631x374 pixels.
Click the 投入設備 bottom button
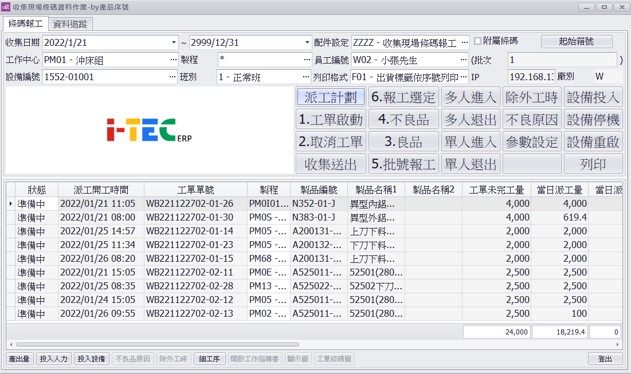point(91,359)
